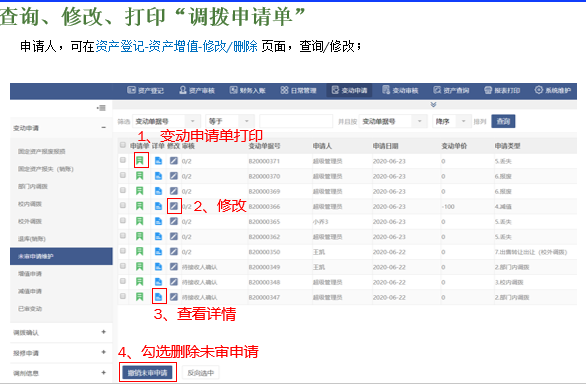Check the box for row B20000371
This screenshot has height=384, width=586.
pyautogui.click(x=123, y=160)
